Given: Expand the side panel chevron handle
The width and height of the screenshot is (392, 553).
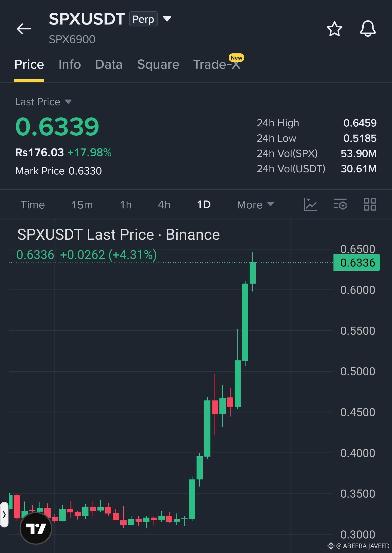Looking at the screenshot, I should [4, 515].
